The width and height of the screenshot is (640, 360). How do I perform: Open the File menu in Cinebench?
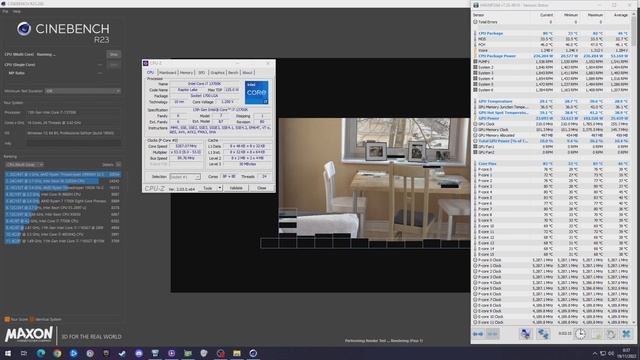coord(5,11)
